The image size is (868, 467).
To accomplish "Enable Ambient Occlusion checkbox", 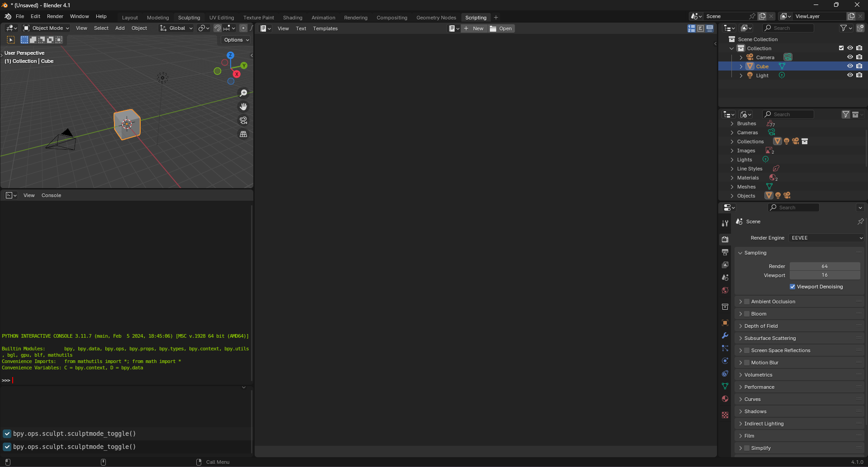I will click(746, 302).
